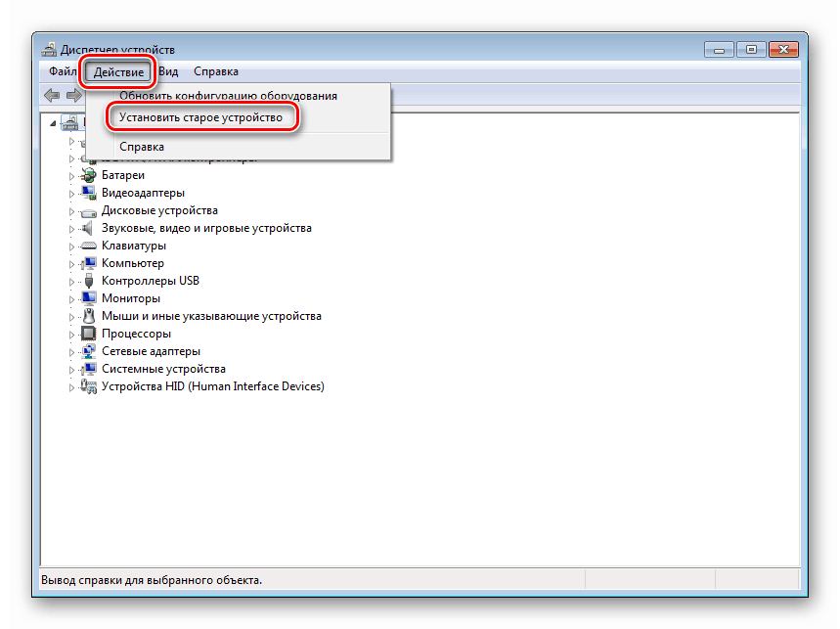Expand the Клавиатуры node
The width and height of the screenshot is (840, 629).
[71, 247]
